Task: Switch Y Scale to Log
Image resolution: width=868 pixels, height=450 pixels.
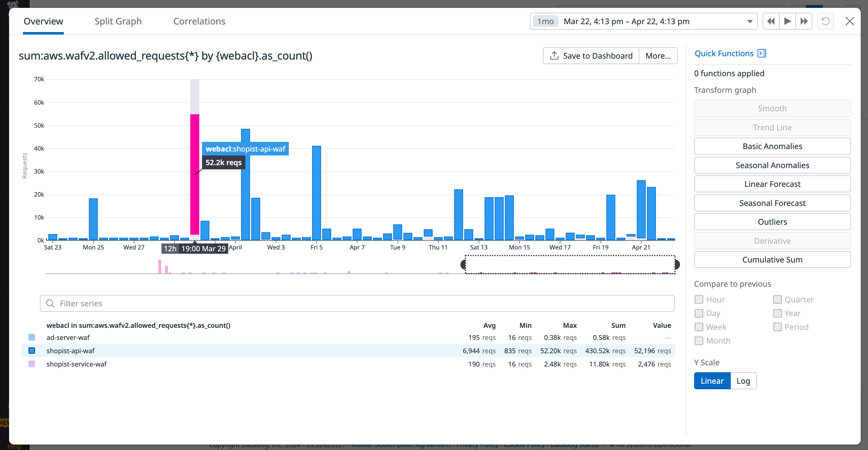Action: [743, 381]
